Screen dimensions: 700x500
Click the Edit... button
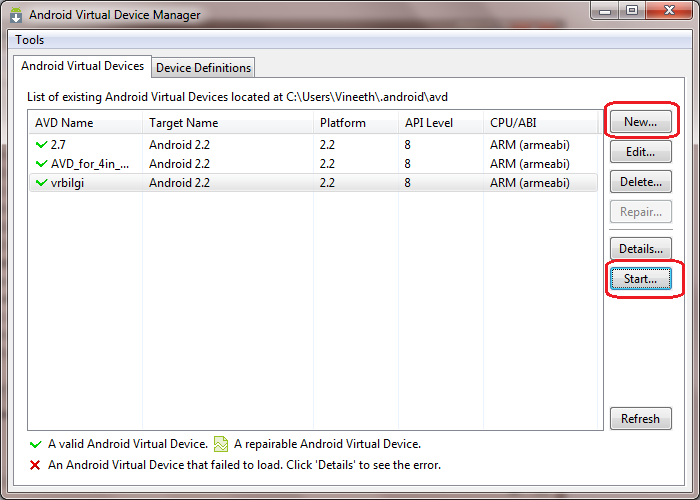641,152
